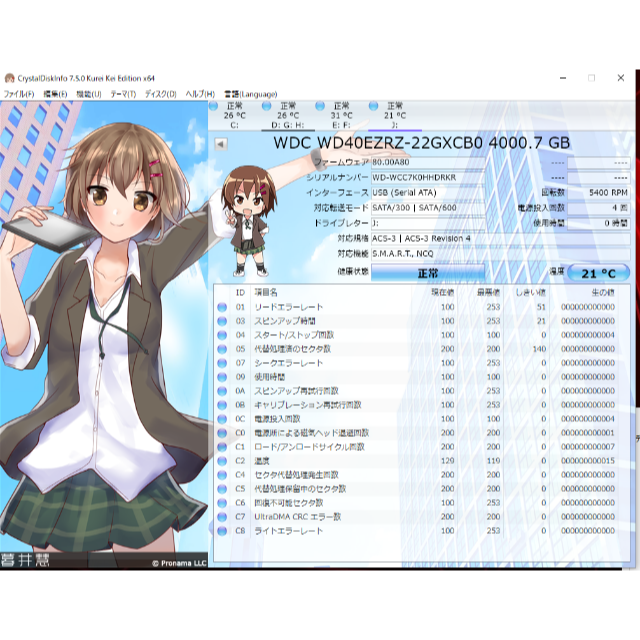Click status icon for ID 01 row

[x=222, y=307]
